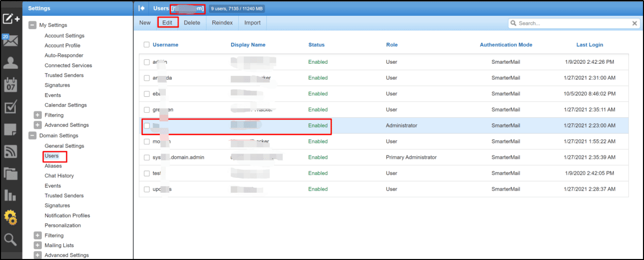Click Edit in the users toolbar

tap(167, 23)
